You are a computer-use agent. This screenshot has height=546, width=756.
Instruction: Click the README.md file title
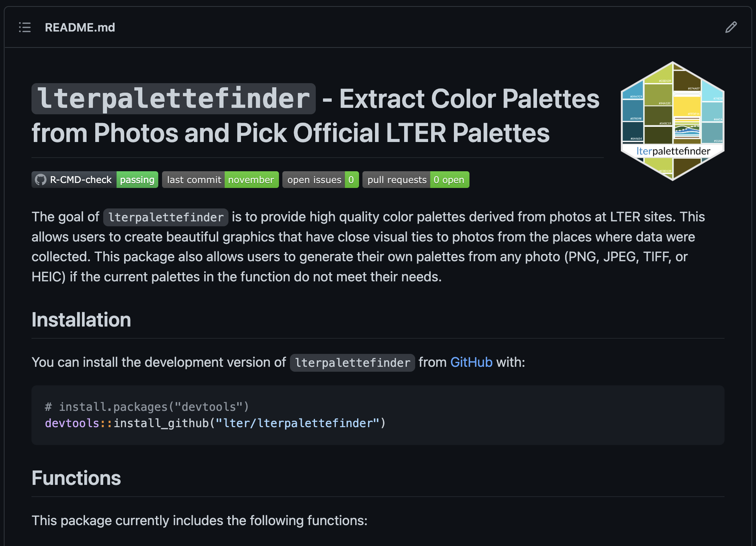tap(80, 27)
